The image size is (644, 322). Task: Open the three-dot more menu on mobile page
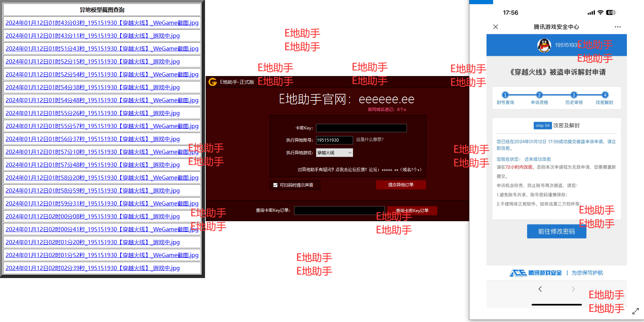(x=618, y=27)
